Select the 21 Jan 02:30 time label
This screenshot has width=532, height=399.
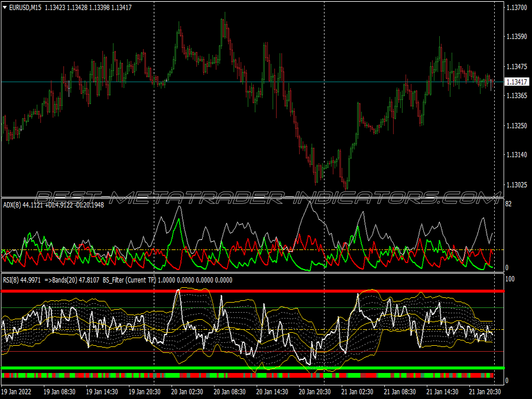357,391
